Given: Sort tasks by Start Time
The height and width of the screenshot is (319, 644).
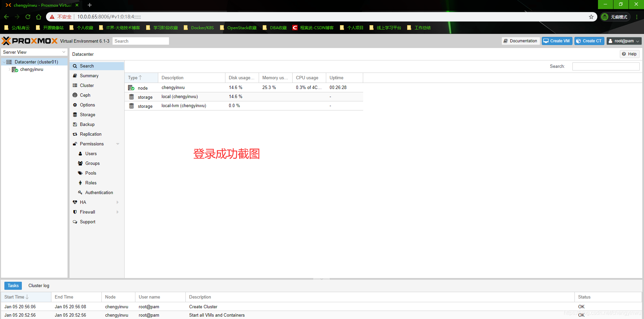Looking at the screenshot, I should pos(26,297).
